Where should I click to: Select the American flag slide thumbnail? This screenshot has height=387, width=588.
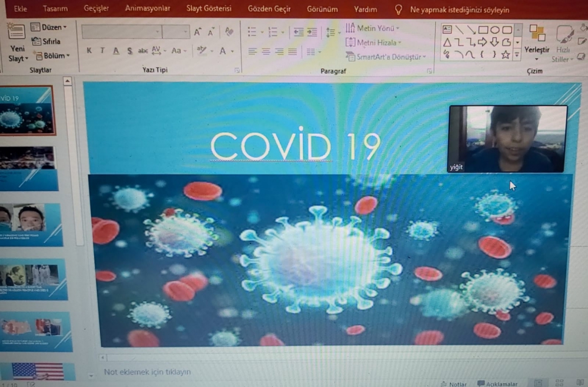(38, 371)
